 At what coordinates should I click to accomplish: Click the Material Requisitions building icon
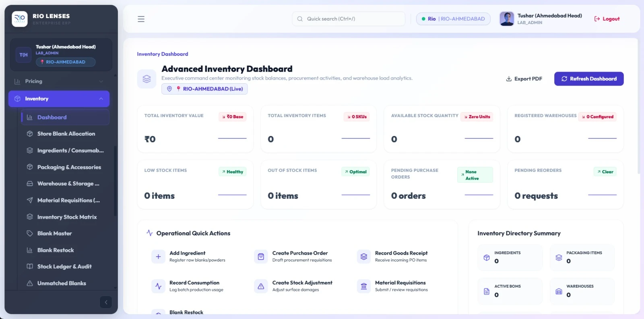364,286
